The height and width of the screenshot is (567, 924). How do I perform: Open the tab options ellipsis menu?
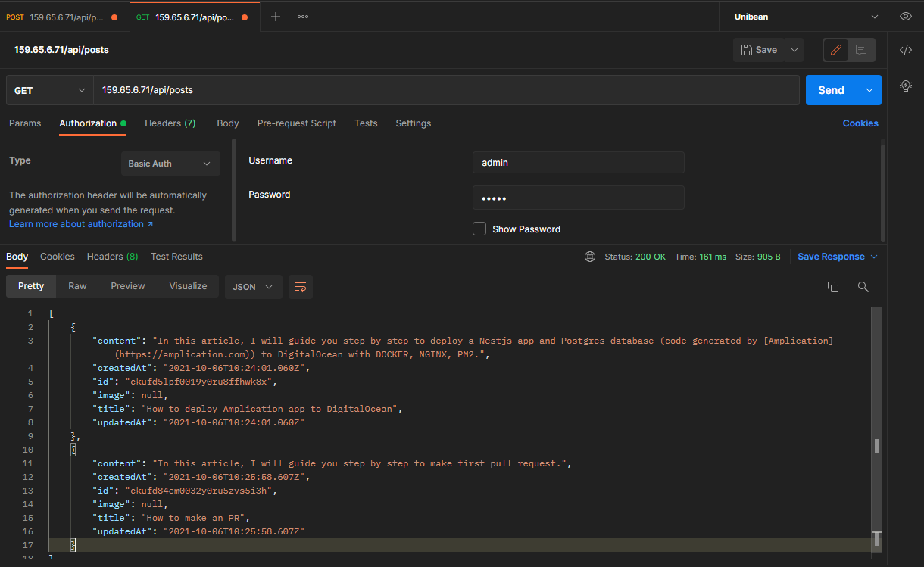[x=303, y=17]
